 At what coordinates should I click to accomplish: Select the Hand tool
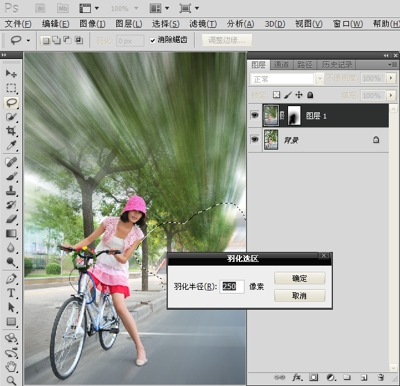click(x=11, y=367)
